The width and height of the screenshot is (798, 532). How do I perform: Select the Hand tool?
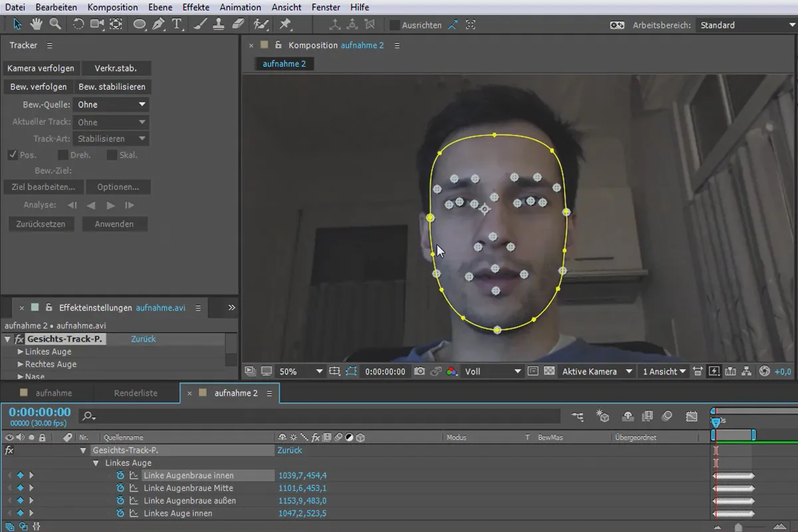pyautogui.click(x=37, y=25)
